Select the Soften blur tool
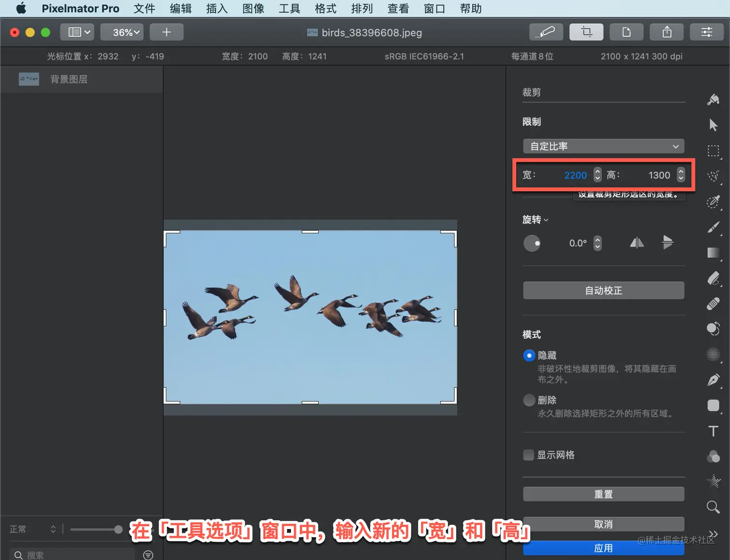The image size is (730, 560). [x=713, y=354]
